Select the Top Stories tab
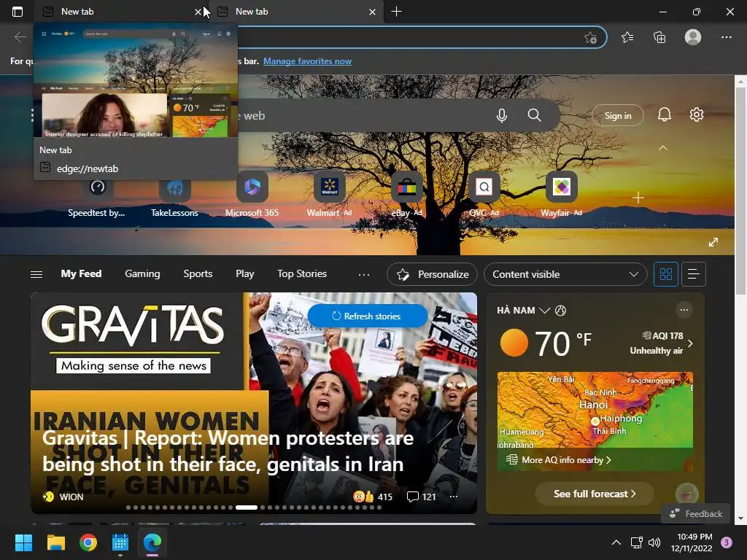Viewport: 747px width, 560px height. pyautogui.click(x=302, y=274)
